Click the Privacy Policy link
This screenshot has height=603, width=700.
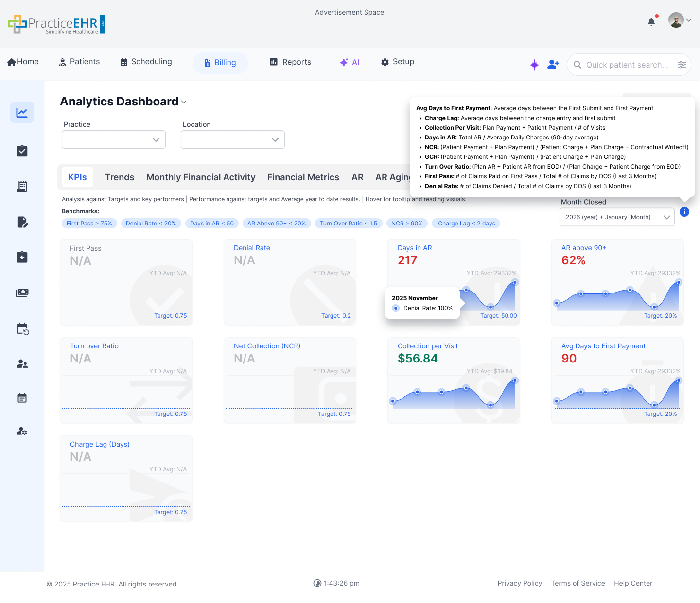520,583
